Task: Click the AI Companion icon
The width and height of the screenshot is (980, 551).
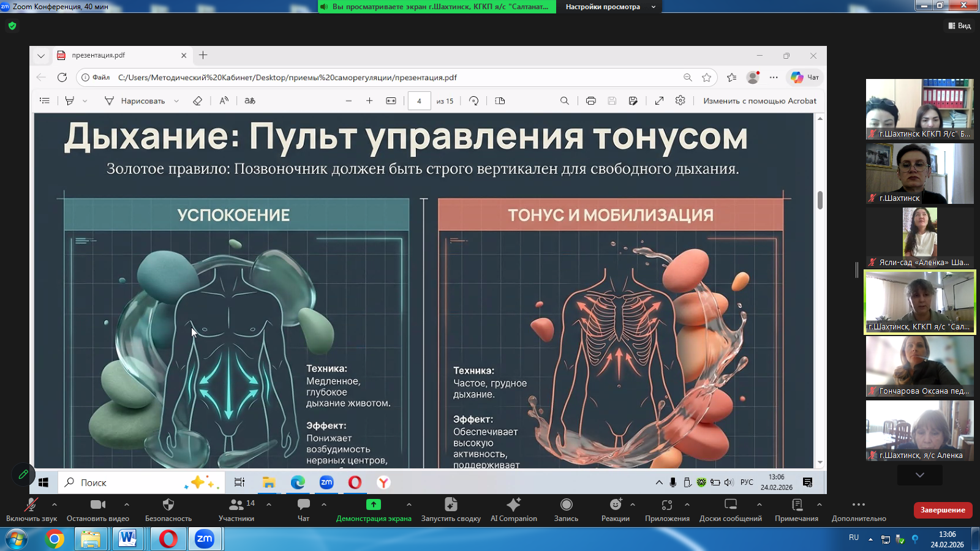Action: pos(513,509)
